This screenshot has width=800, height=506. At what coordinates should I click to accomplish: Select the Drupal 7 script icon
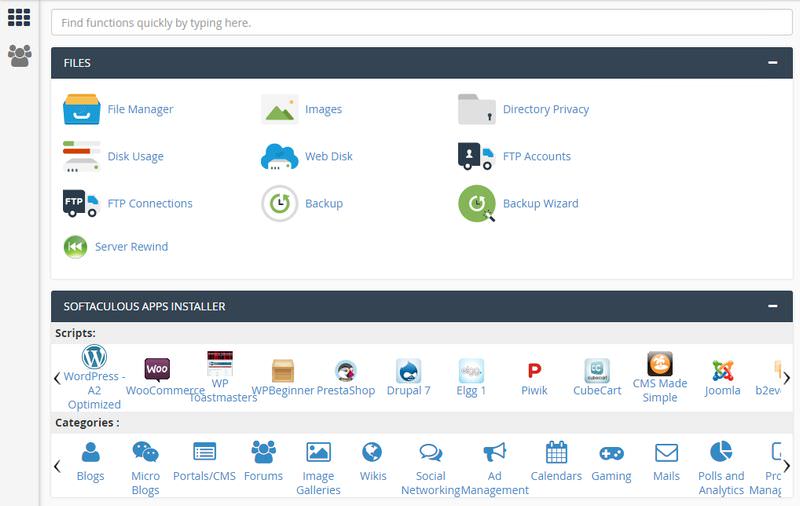click(x=408, y=371)
